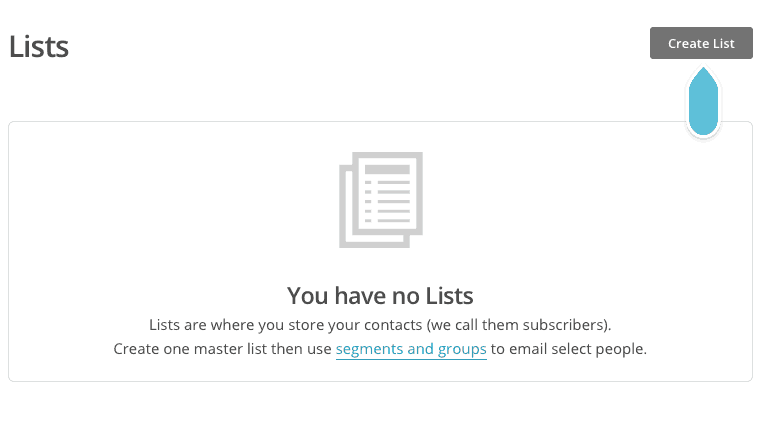Select the "Lists" page heading
Image resolution: width=761 pixels, height=434 pixels.
(x=39, y=46)
